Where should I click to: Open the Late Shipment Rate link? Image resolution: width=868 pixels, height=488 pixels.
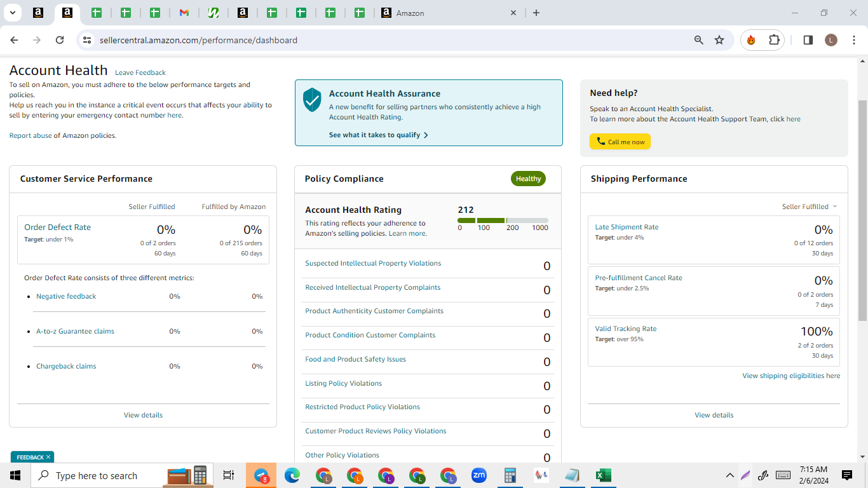point(627,227)
